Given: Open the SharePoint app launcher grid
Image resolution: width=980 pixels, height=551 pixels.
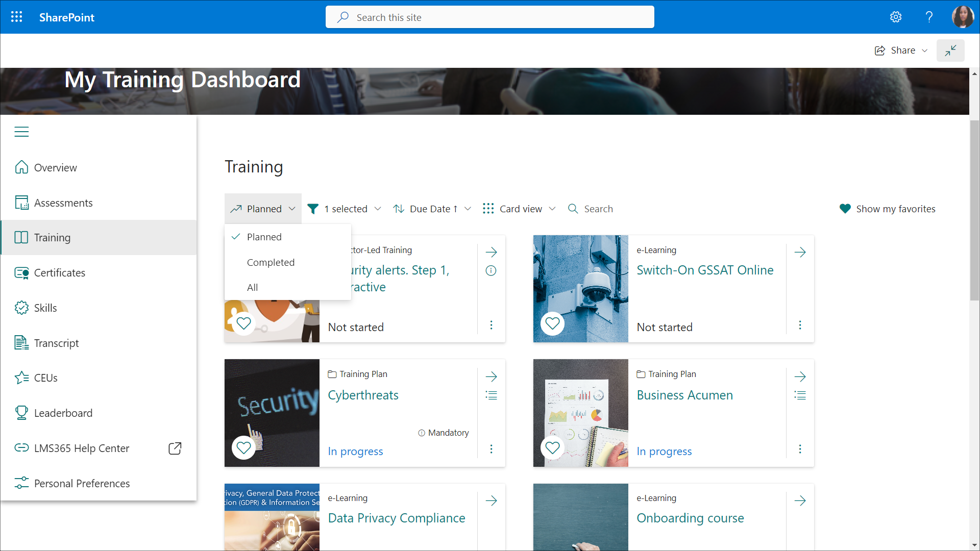Looking at the screenshot, I should point(16,17).
